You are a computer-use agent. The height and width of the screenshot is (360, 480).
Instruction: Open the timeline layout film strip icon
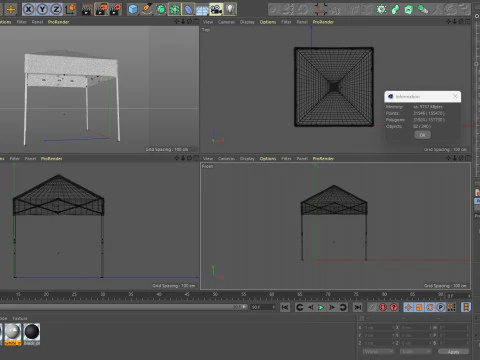[x=466, y=307]
